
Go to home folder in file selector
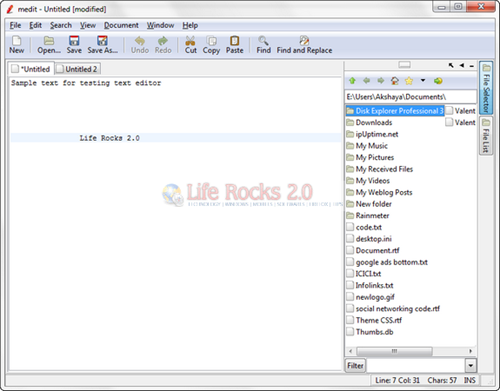click(395, 81)
